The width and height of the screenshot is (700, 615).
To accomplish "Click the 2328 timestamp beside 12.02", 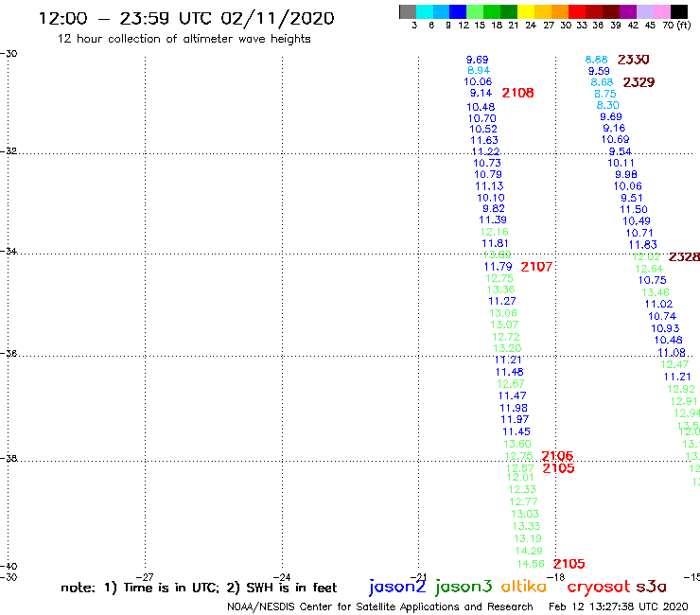I will 684,256.
